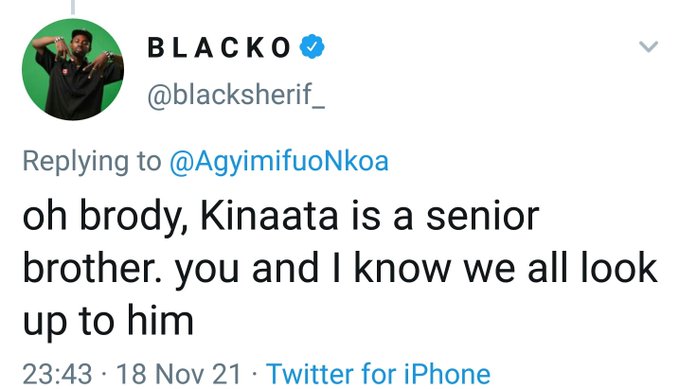Visit the @blacksherif_ handle
679x389 pixels.
[236, 94]
